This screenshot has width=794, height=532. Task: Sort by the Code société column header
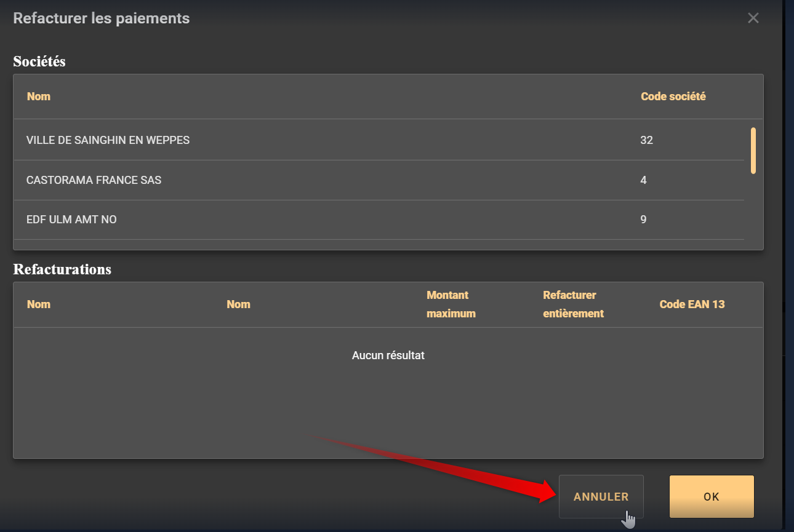[673, 97]
